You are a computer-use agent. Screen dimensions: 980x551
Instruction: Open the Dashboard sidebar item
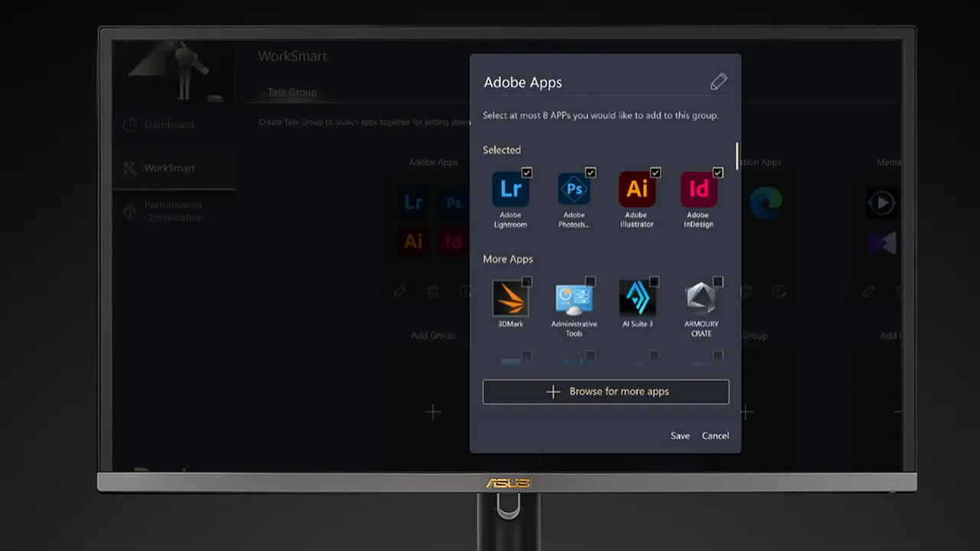(x=168, y=125)
